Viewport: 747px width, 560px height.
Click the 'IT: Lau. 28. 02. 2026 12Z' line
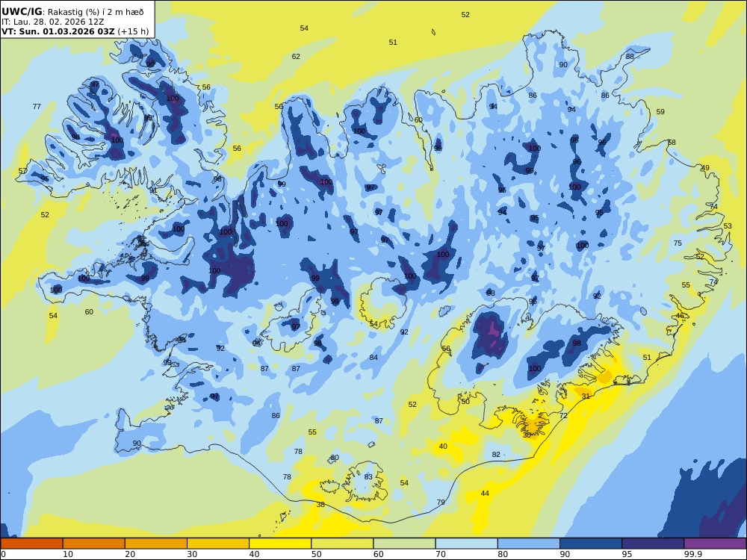coord(52,22)
